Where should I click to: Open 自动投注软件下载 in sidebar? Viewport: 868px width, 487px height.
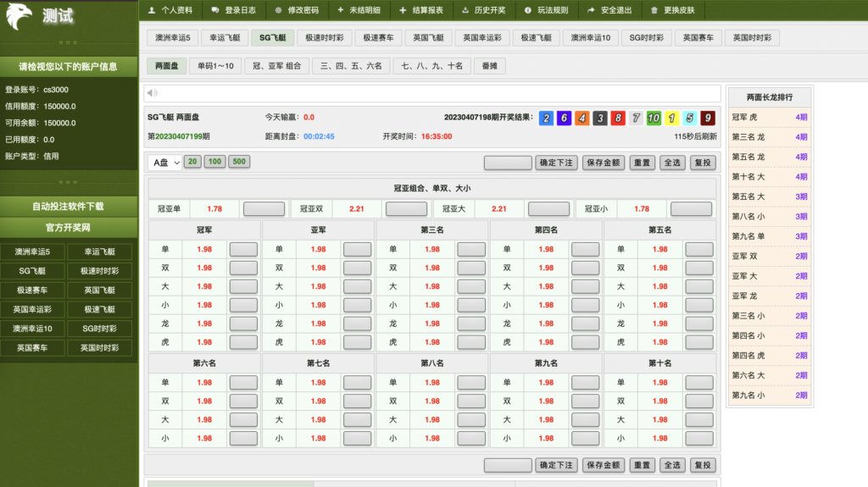tap(69, 206)
